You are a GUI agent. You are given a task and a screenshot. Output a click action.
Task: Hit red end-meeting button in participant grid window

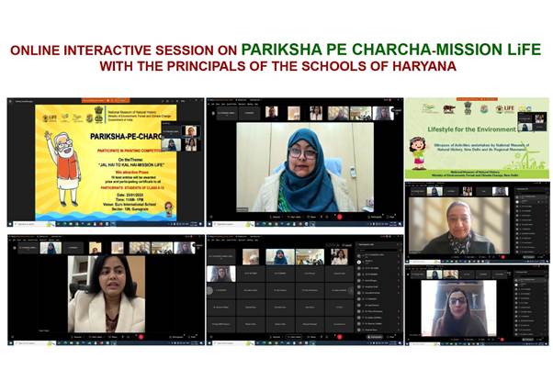pos(340,337)
